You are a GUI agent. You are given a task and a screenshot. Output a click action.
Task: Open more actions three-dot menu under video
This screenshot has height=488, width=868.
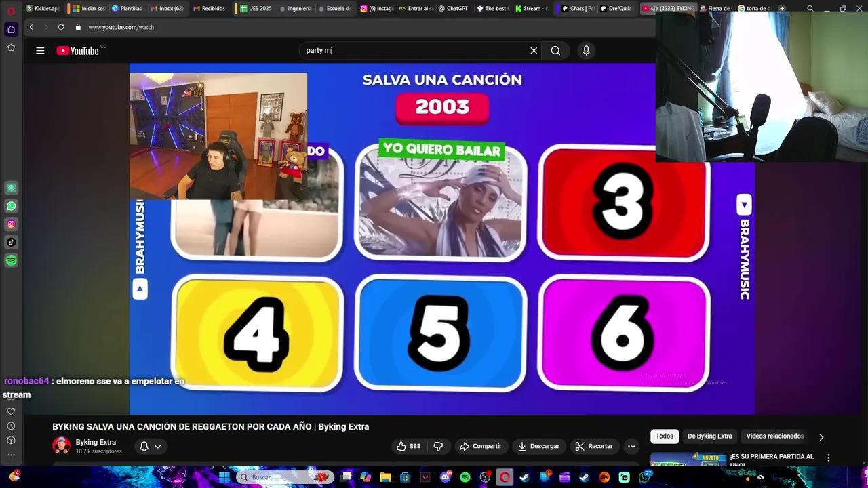point(631,446)
